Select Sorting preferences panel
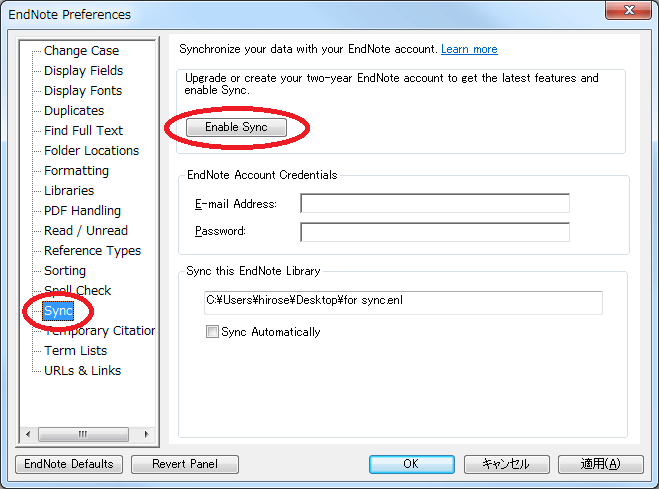 coord(65,271)
